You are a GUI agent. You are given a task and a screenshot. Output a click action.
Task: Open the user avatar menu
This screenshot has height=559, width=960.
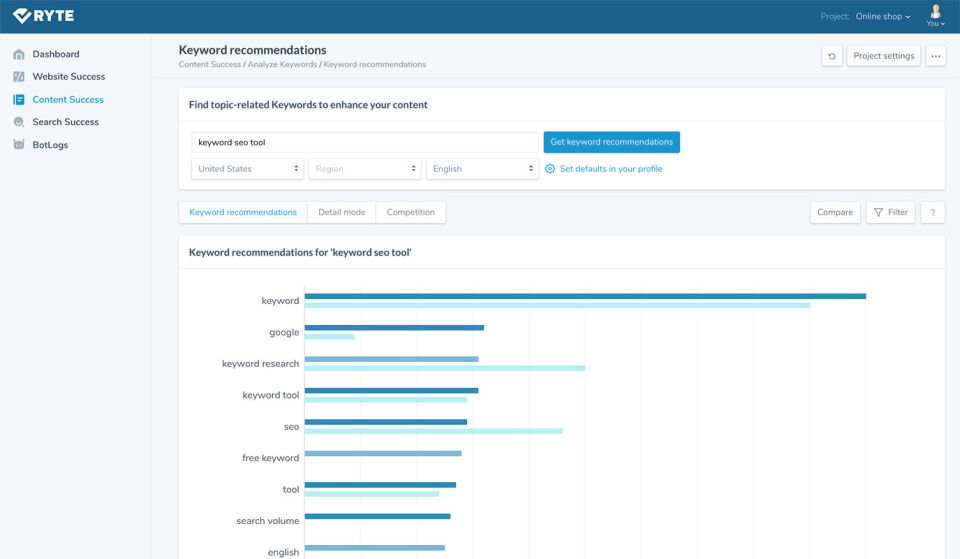935,15
